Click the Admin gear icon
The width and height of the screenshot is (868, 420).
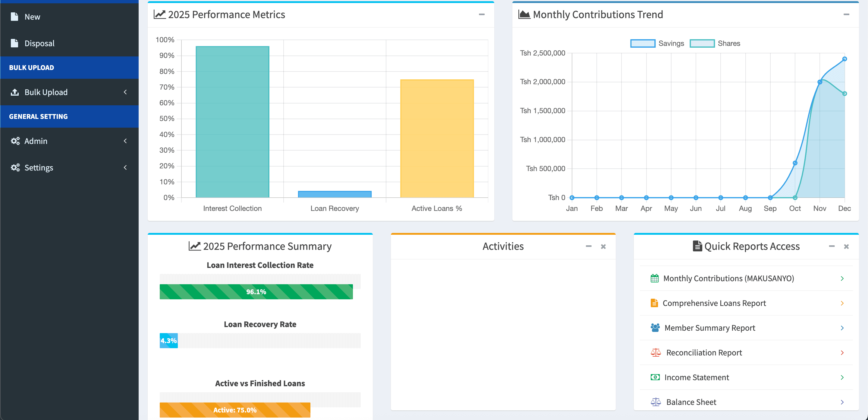tap(15, 141)
